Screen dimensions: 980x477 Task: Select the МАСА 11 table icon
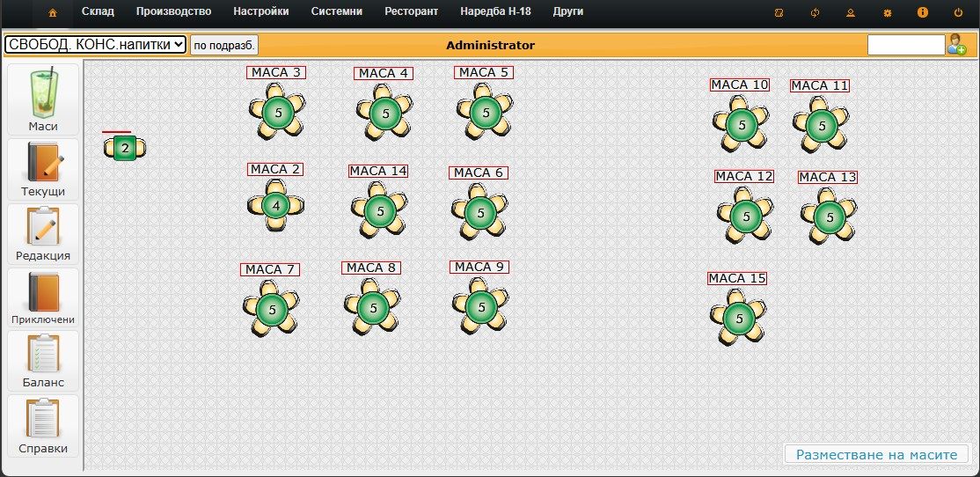point(822,126)
